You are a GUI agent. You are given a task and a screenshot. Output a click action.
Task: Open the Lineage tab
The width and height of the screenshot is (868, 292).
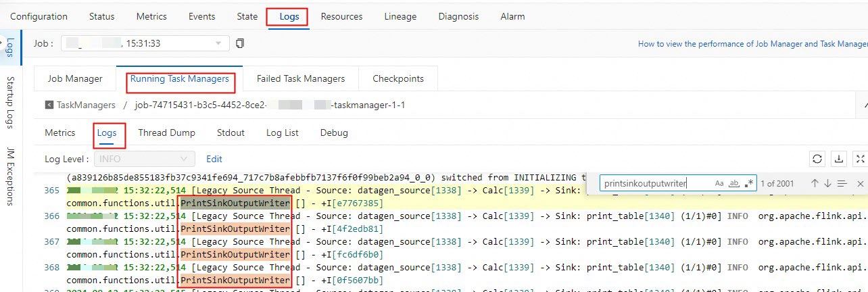tap(400, 16)
